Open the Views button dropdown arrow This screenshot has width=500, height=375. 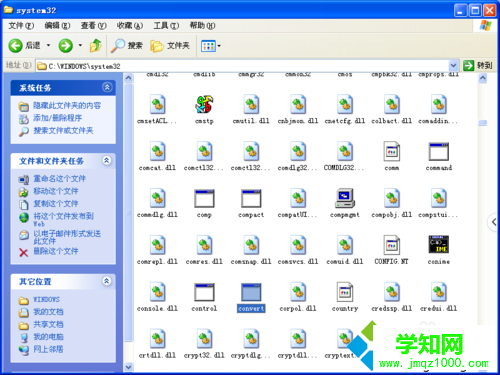[x=219, y=46]
